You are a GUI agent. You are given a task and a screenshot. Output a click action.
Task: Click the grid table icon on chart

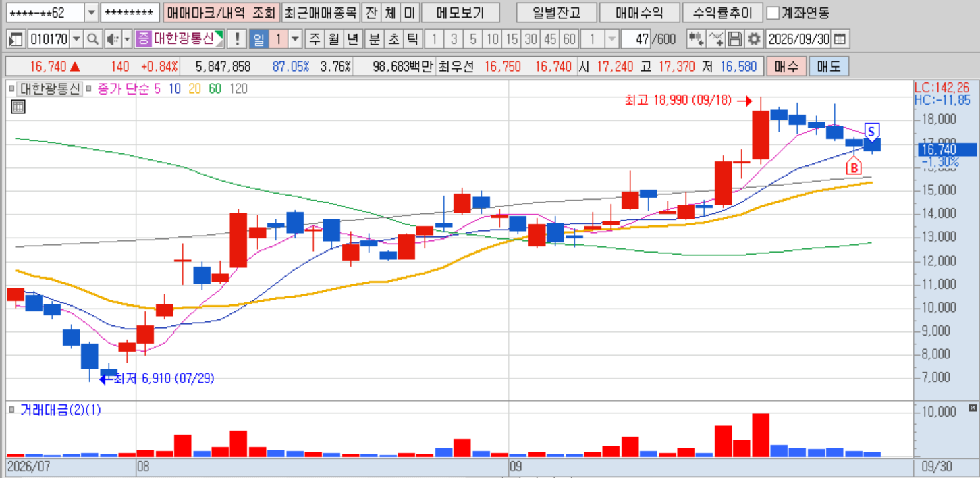(18, 106)
